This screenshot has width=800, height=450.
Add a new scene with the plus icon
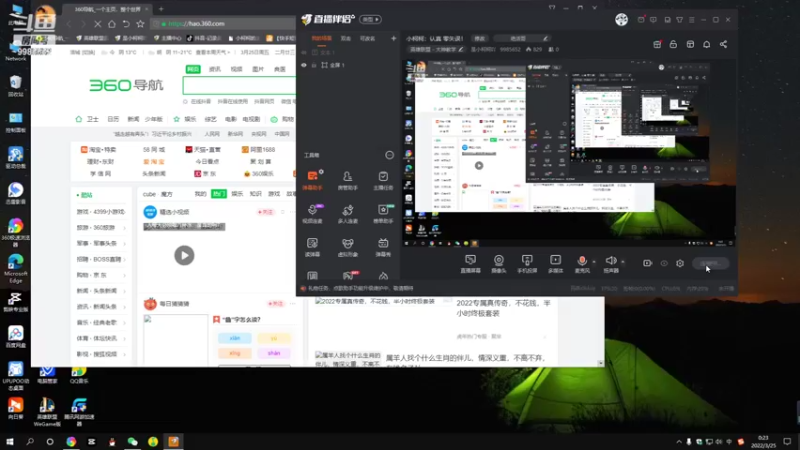393,38
